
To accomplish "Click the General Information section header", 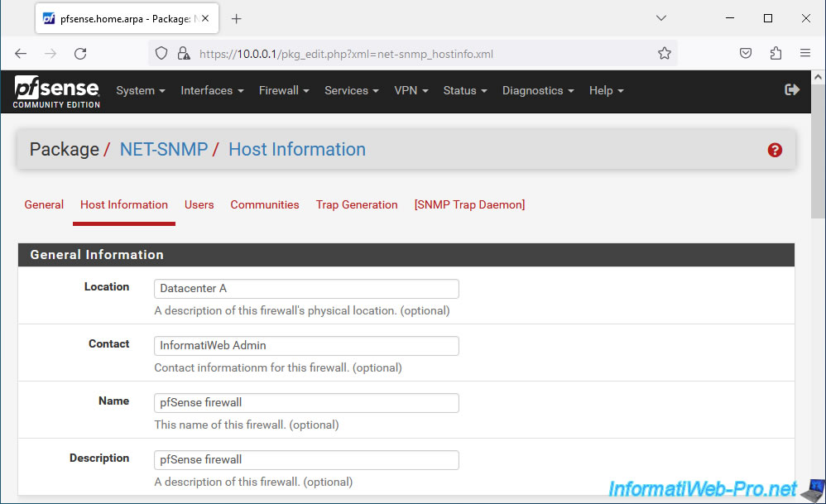I will point(406,255).
